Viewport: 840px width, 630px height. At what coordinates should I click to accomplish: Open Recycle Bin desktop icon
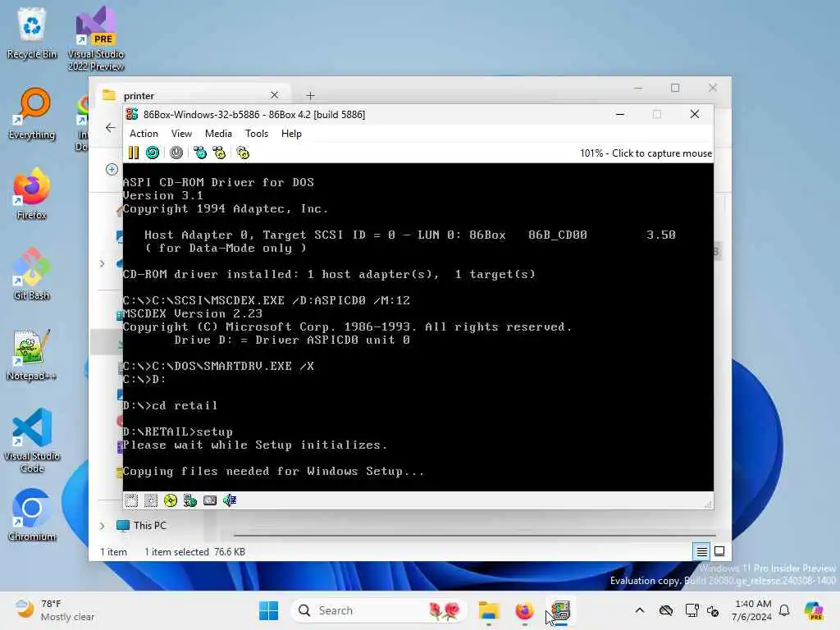point(32,33)
